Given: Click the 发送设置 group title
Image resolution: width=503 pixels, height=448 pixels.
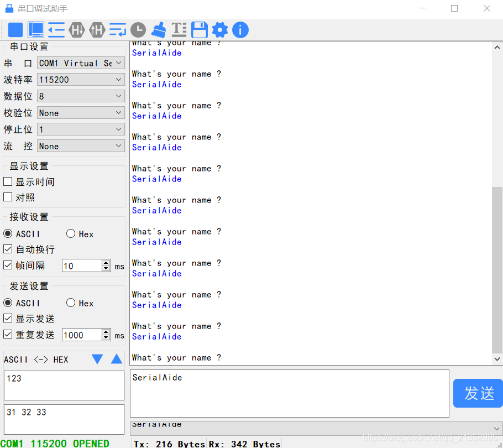Looking at the screenshot, I should click(x=29, y=286).
